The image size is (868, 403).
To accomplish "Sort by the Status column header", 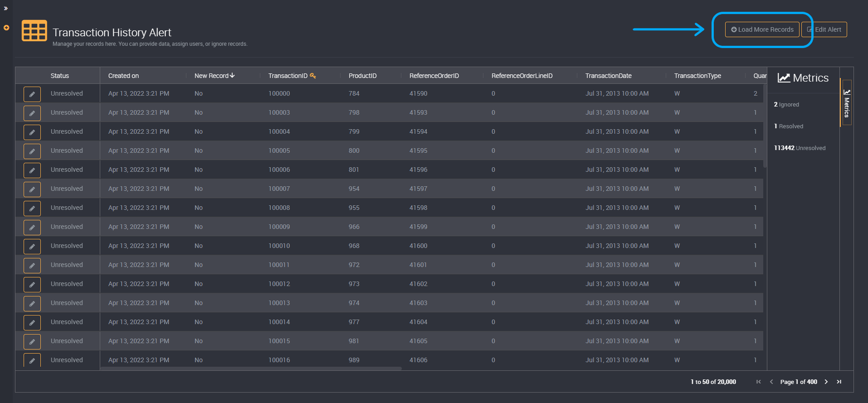I will point(60,76).
